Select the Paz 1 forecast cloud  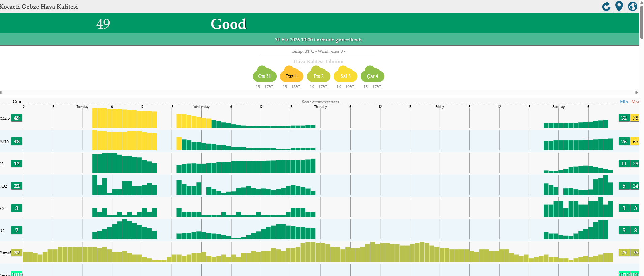click(x=291, y=74)
